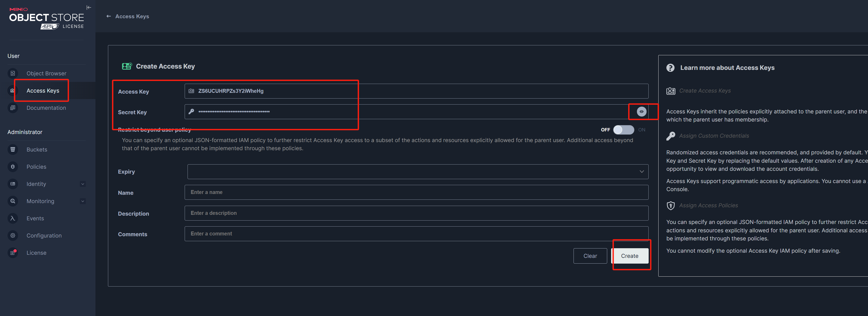Click the Documentation sidebar icon
This screenshot has width=868, height=316.
[13, 107]
